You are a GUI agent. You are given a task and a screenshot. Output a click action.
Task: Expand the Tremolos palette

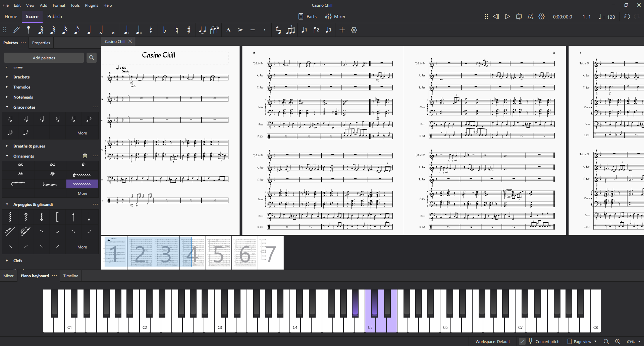(7, 87)
